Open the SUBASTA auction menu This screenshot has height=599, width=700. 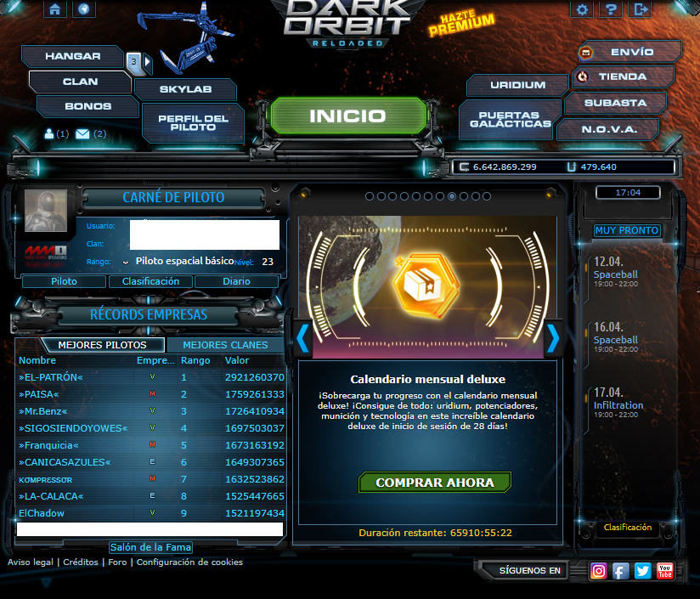point(616,103)
